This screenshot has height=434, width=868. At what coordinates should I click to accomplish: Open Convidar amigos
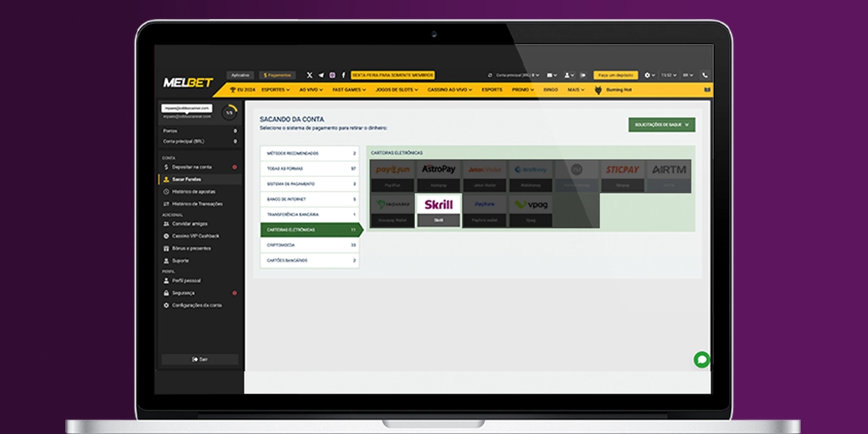pos(200,224)
